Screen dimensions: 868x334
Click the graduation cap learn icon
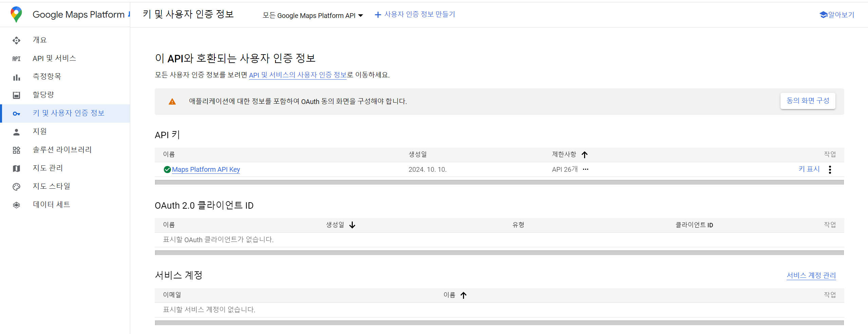[824, 15]
